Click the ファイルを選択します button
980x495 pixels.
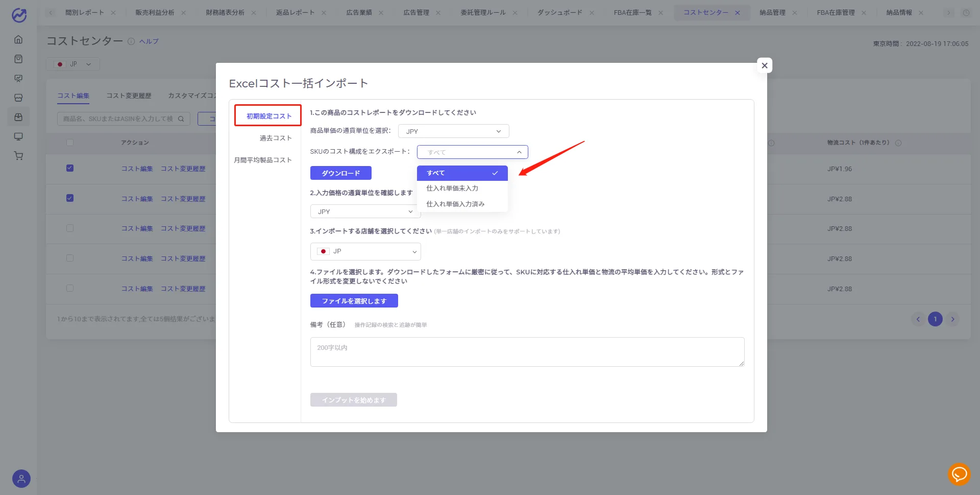tap(354, 301)
